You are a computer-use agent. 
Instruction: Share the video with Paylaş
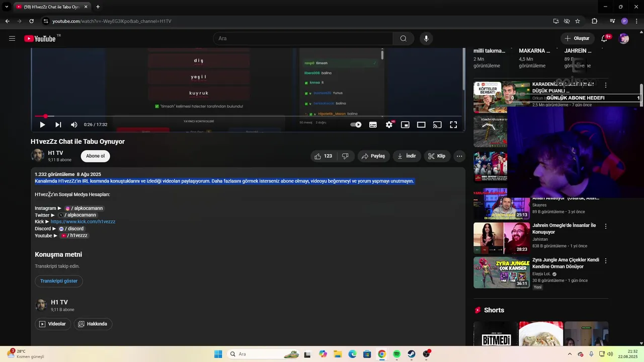click(x=374, y=156)
